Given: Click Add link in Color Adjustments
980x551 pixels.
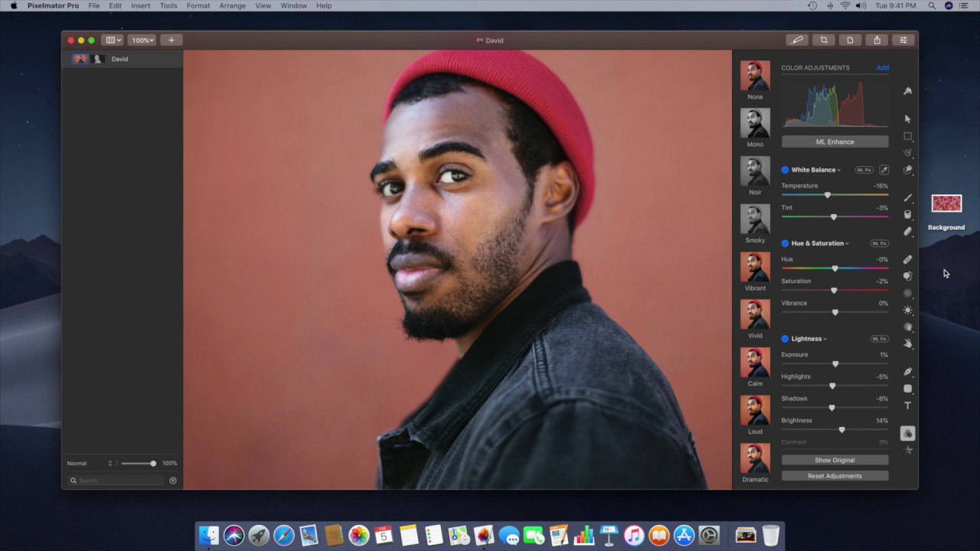Looking at the screenshot, I should tap(882, 67).
